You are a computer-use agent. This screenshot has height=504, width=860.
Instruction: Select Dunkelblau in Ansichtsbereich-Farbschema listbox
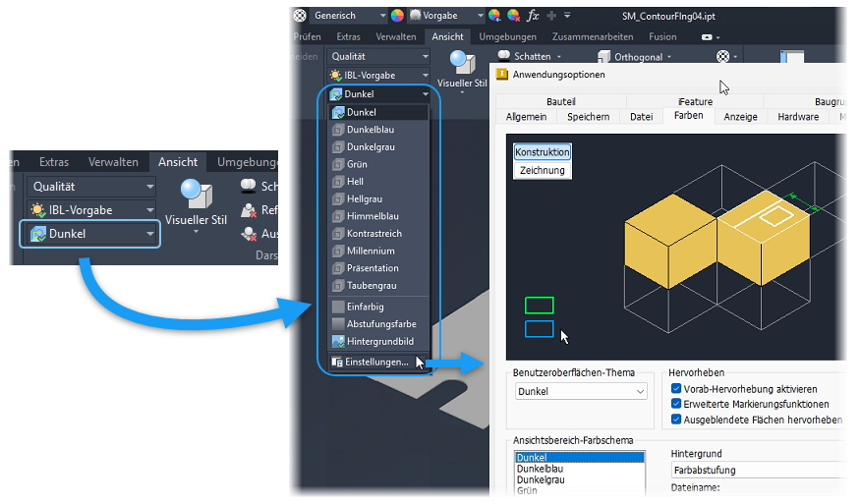point(580,469)
